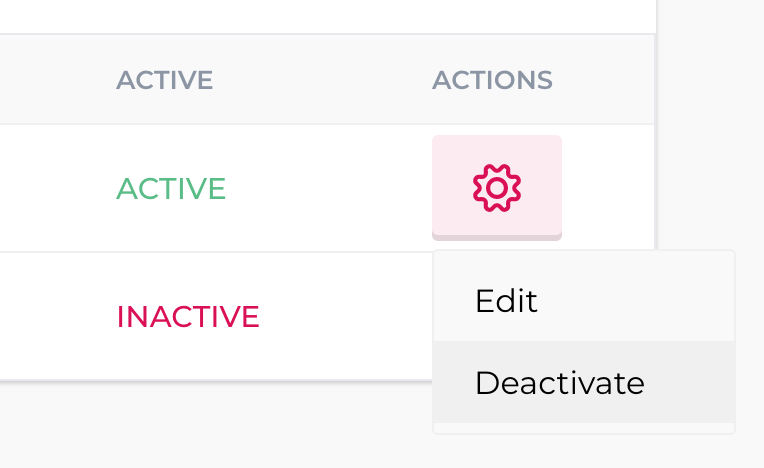This screenshot has width=764, height=468.
Task: Click the ACTIONS column header
Action: 492,80
